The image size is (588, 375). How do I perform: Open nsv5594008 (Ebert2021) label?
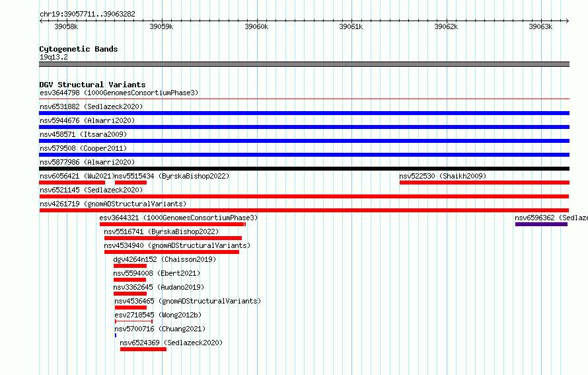click(157, 273)
